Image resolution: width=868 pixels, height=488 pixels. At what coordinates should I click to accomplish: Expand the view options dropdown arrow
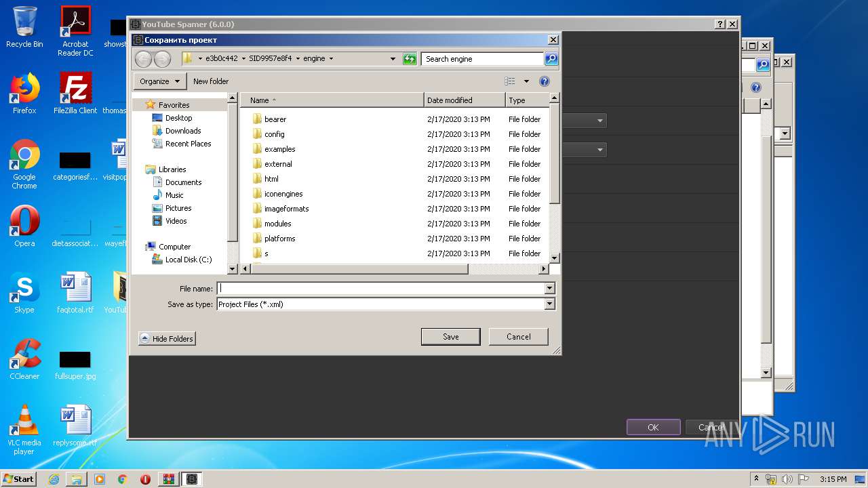526,81
